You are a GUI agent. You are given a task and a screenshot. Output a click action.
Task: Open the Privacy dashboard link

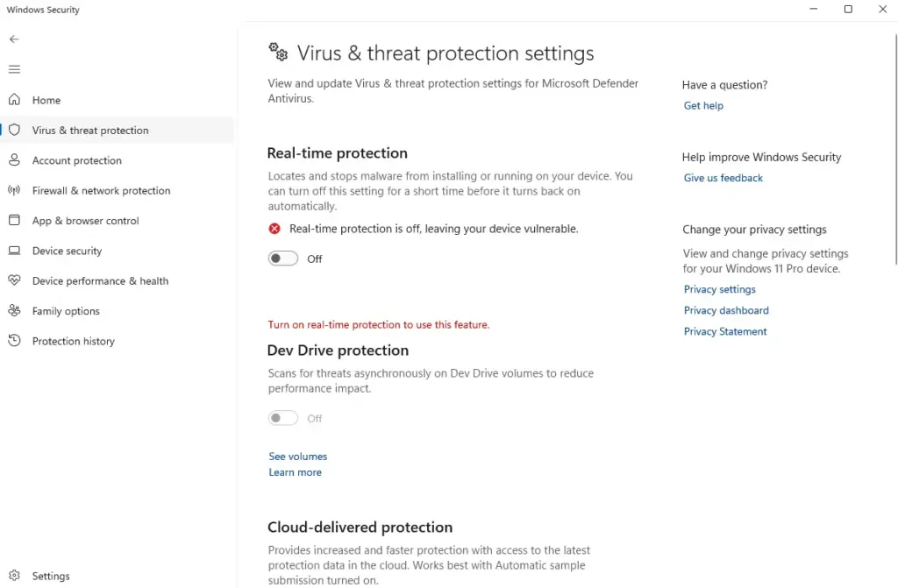coord(726,309)
